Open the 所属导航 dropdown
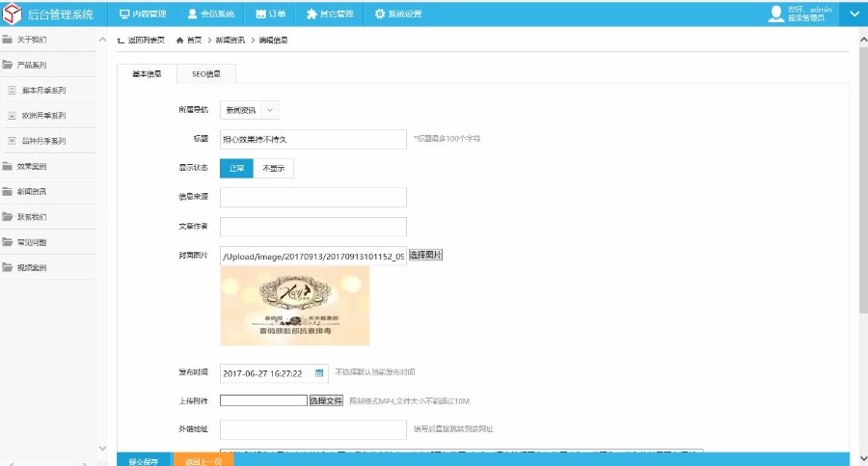This screenshot has width=868, height=466. (x=249, y=111)
